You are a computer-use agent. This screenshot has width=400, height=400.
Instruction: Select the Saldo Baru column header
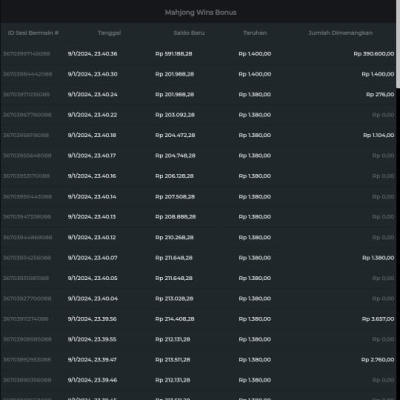point(189,33)
